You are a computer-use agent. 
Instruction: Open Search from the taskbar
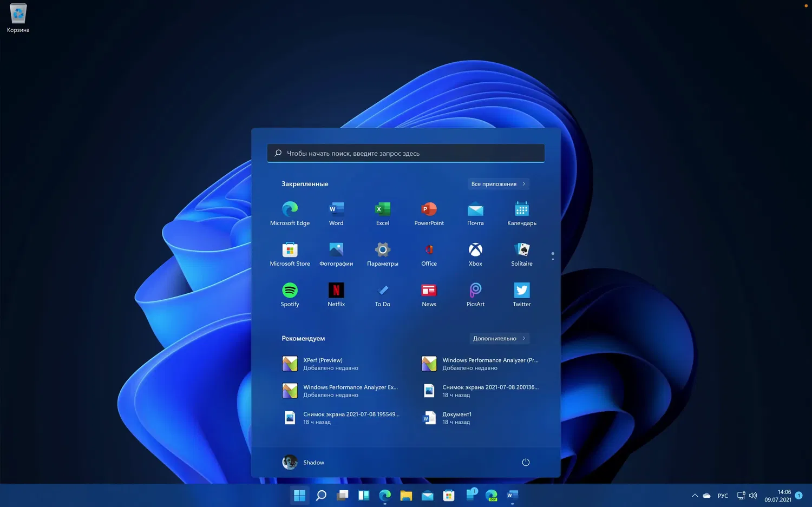coord(321,495)
